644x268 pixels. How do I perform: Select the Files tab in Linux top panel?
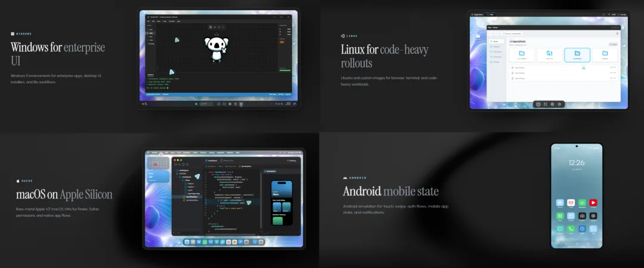click(490, 14)
